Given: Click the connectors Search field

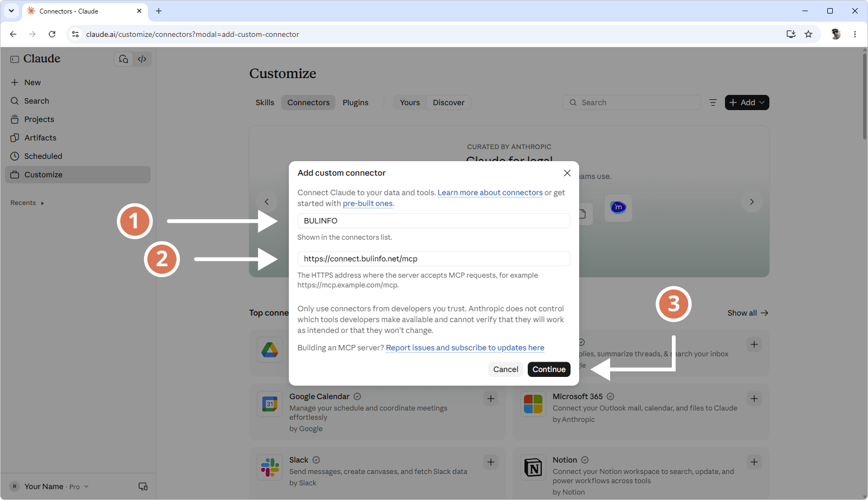Looking at the screenshot, I should (x=632, y=102).
